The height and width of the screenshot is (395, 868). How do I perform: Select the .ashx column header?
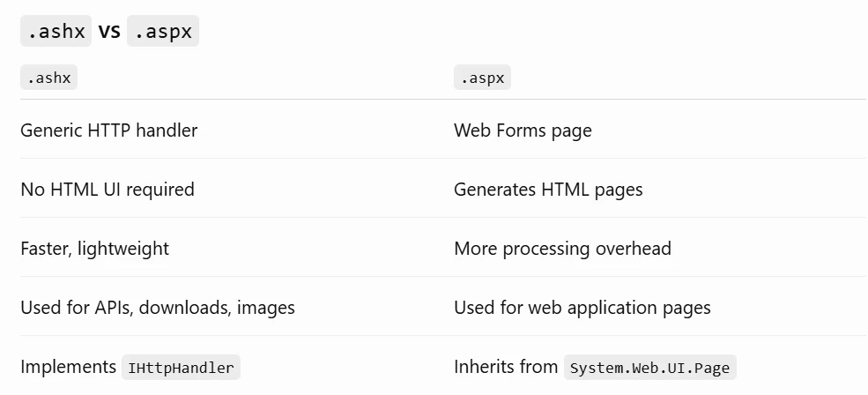[x=48, y=78]
